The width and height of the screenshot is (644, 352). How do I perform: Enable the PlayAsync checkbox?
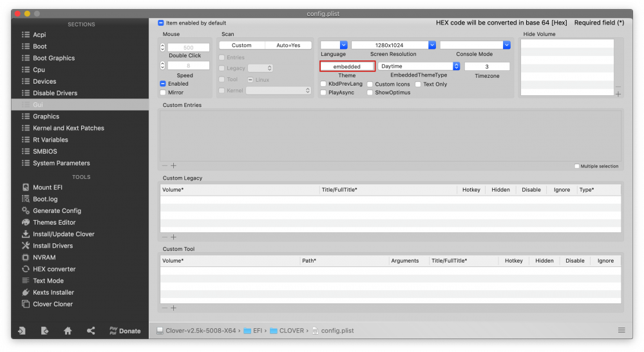coord(323,93)
